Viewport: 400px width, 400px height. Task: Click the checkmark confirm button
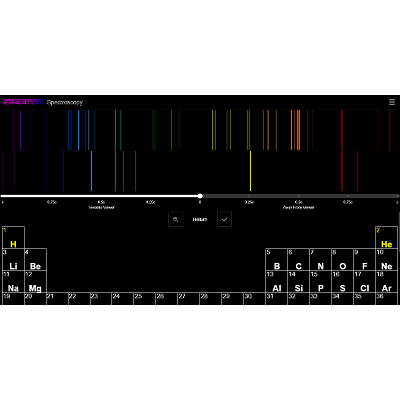point(224,219)
